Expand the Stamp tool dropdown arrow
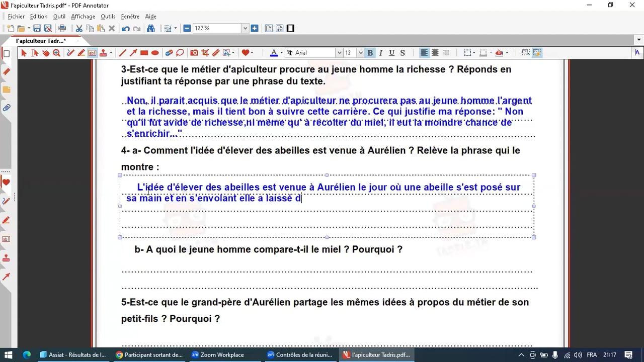Screen dimensions: 644x362 click(x=111, y=53)
